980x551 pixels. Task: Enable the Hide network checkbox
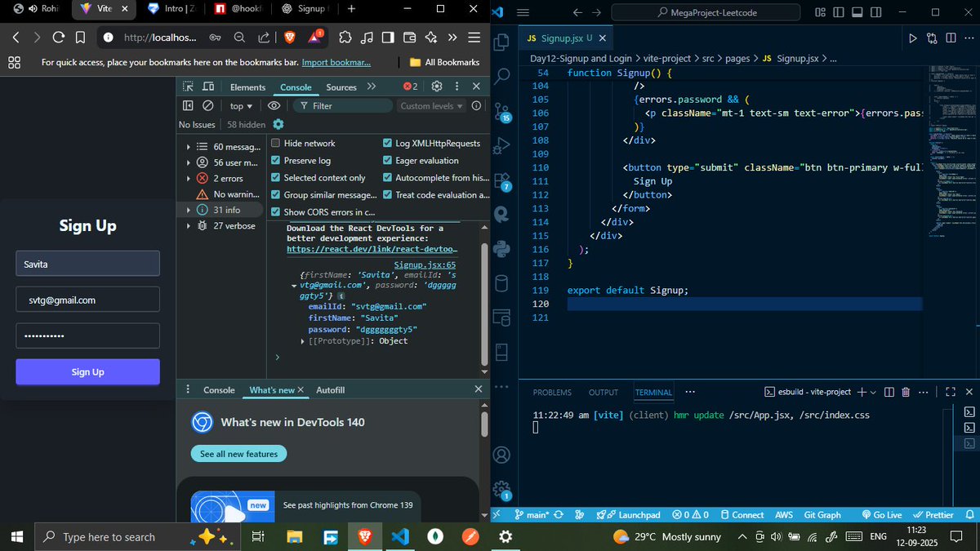276,143
